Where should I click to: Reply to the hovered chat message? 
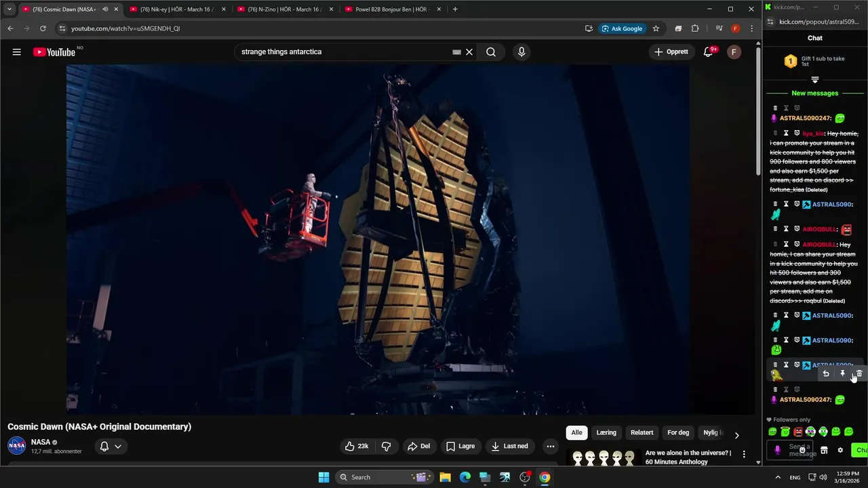tap(826, 373)
